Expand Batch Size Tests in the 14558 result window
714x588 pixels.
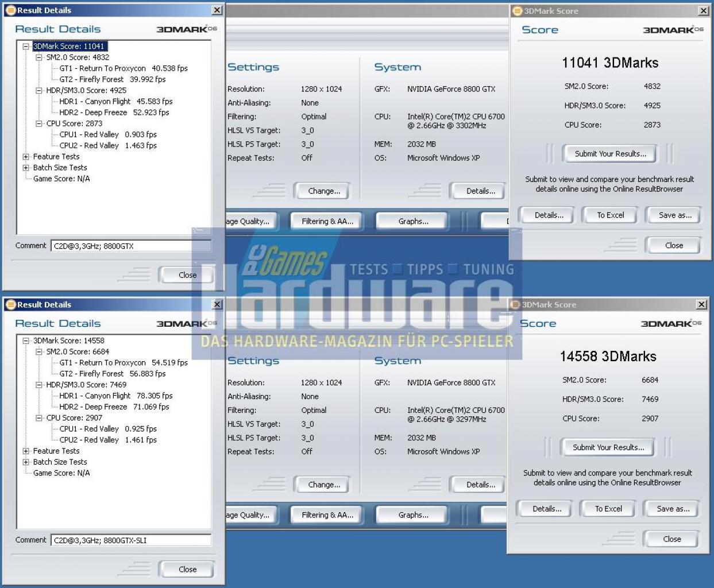coord(26,462)
